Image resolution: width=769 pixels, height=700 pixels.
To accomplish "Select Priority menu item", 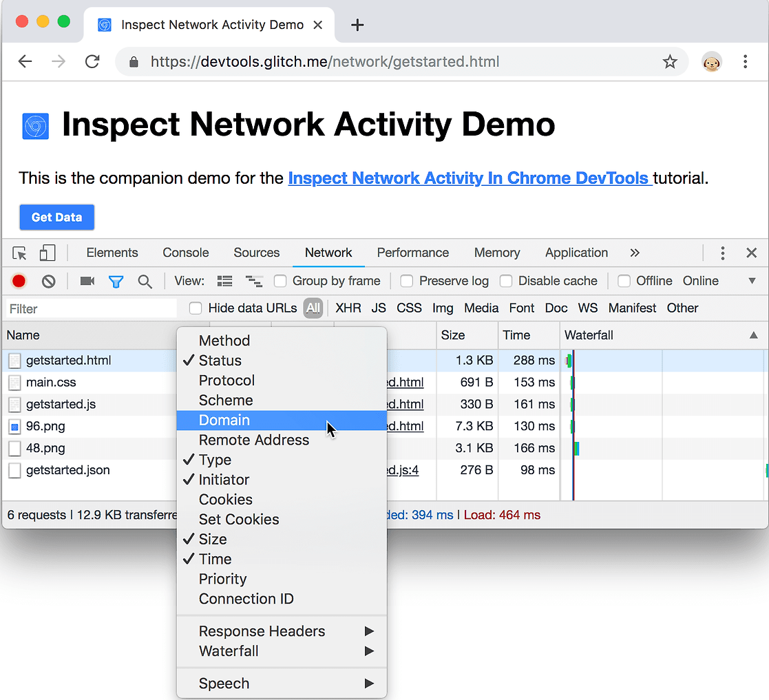I will tap(282, 579).
